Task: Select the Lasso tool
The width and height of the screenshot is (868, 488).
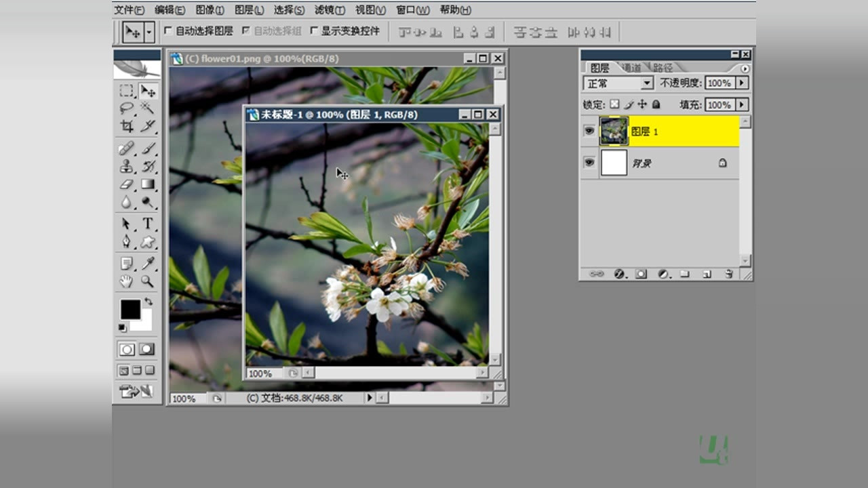Action: 127,108
